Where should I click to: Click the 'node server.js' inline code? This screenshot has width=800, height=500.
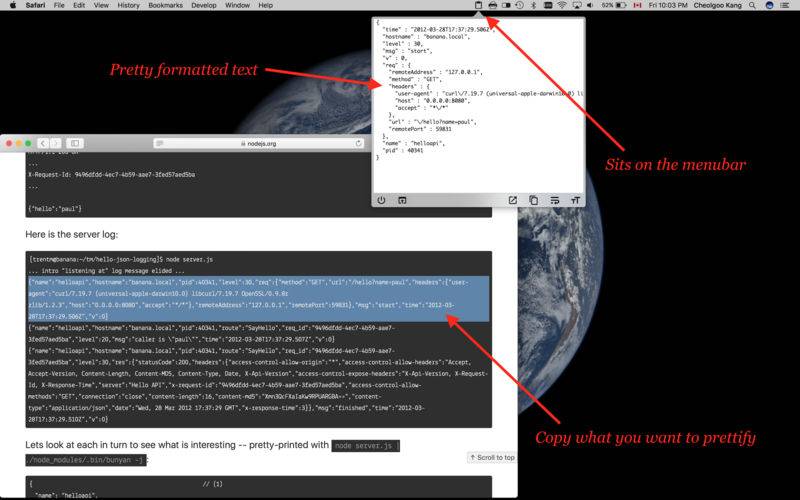tap(365, 446)
